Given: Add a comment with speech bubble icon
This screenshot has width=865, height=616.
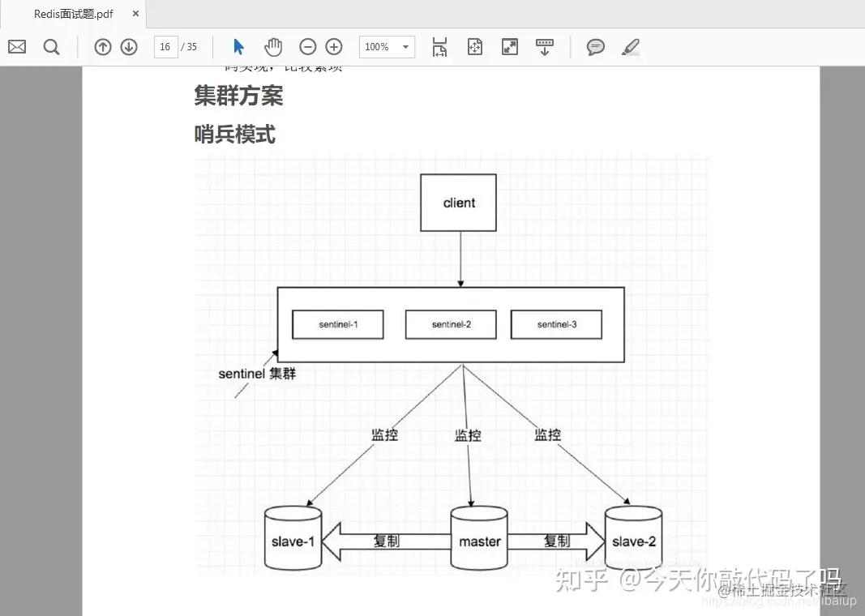Looking at the screenshot, I should click(x=595, y=47).
